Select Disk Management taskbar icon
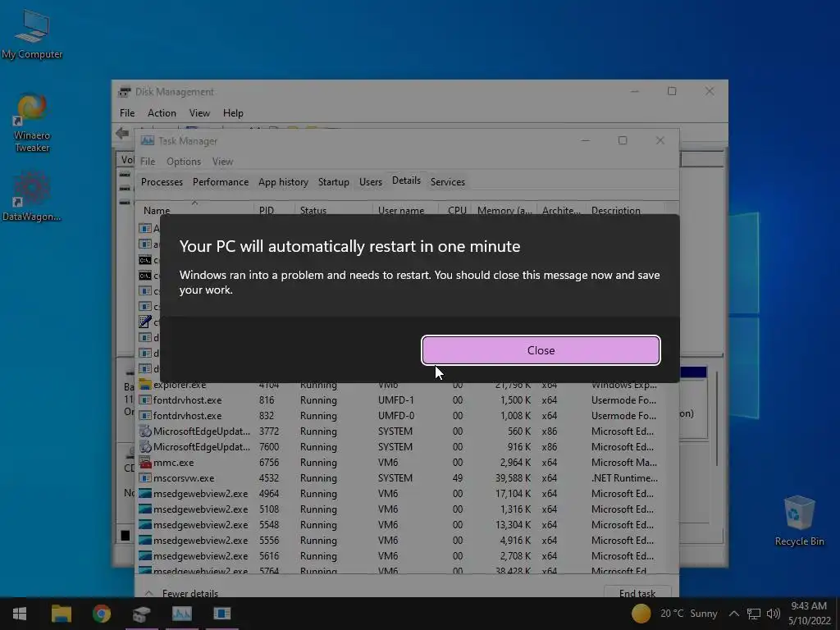Screen dimensions: 840x630 pos(141,614)
